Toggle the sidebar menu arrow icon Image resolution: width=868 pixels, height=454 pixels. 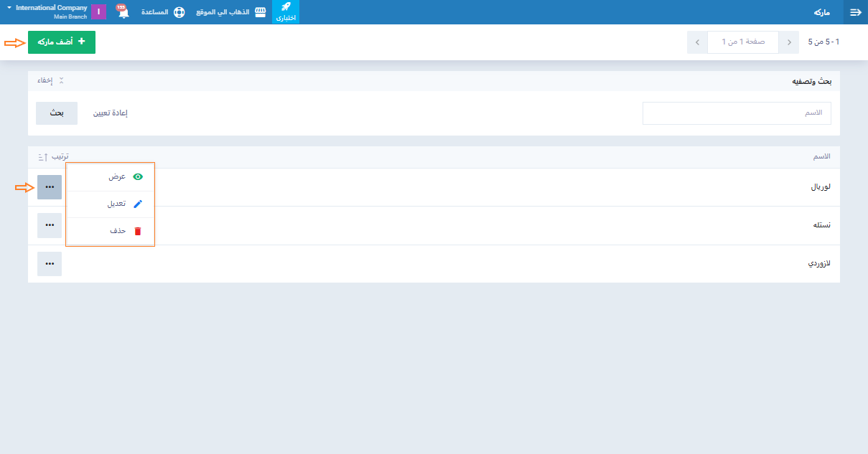[855, 12]
